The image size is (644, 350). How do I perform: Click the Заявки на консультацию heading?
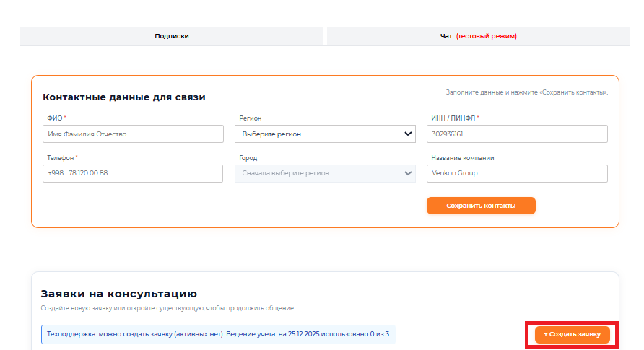coord(119,294)
